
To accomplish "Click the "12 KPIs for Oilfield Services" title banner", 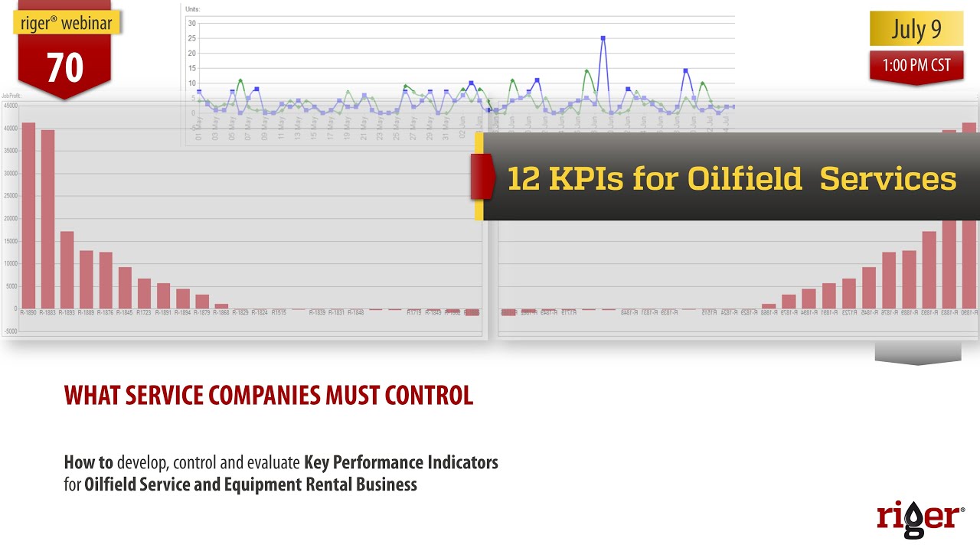I will click(x=731, y=178).
